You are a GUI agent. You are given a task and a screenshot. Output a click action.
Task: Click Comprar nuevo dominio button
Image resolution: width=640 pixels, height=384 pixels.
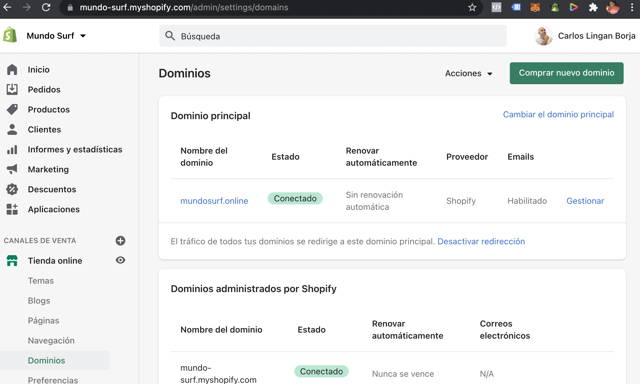[x=567, y=73]
